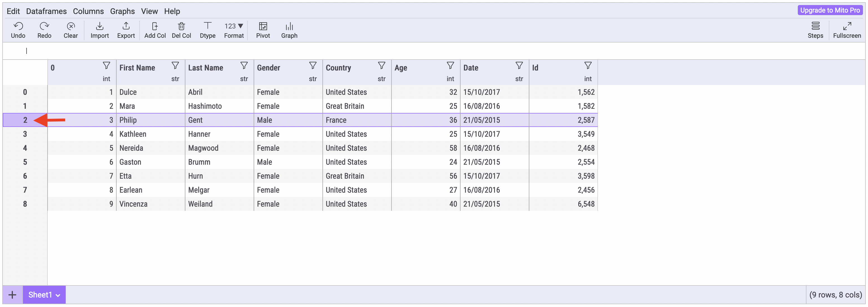This screenshot has height=307, width=868.
Task: Open the Dtype tool
Action: (207, 30)
